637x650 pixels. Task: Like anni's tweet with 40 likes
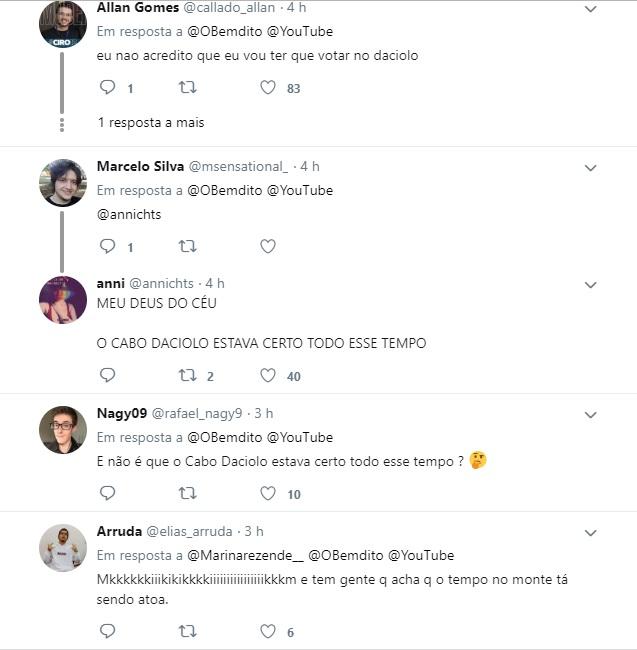267,376
